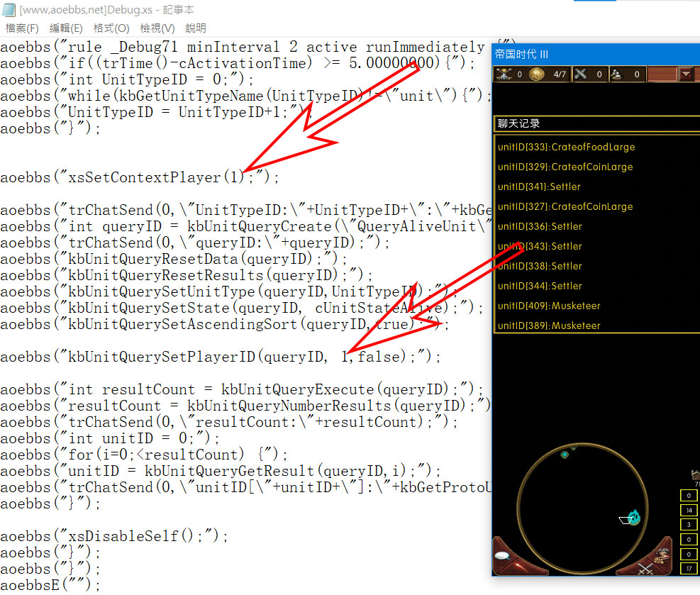
Task: Click the Notepad document icon in the title bar
Action: (9, 9)
